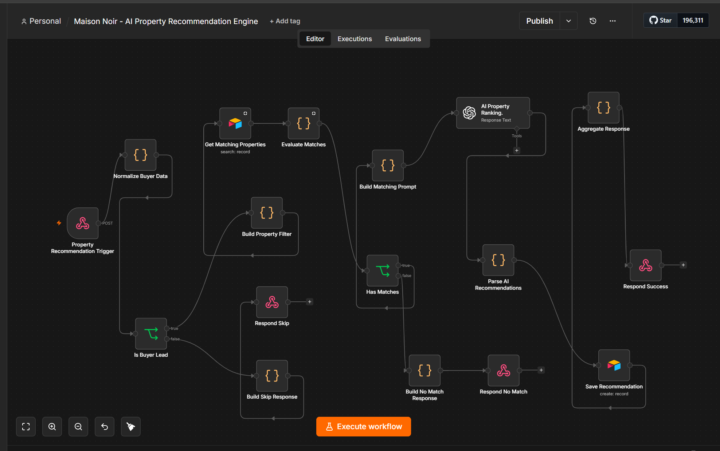
Task: Select the Is Buyer Lead IF node
Action: coord(151,333)
